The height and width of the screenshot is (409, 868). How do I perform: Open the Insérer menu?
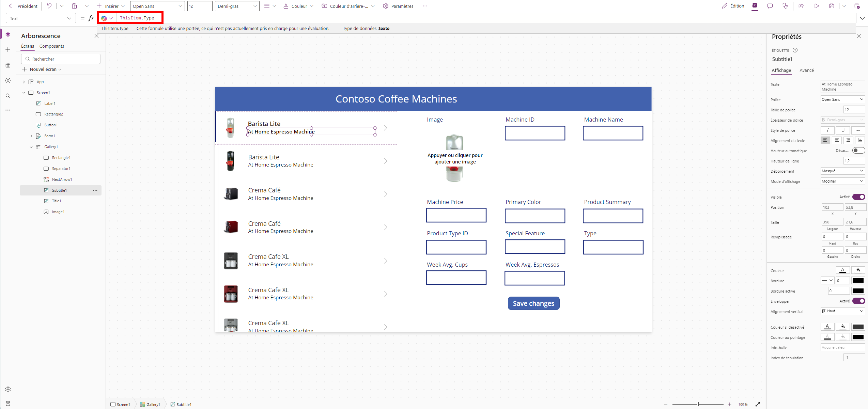[x=111, y=6]
